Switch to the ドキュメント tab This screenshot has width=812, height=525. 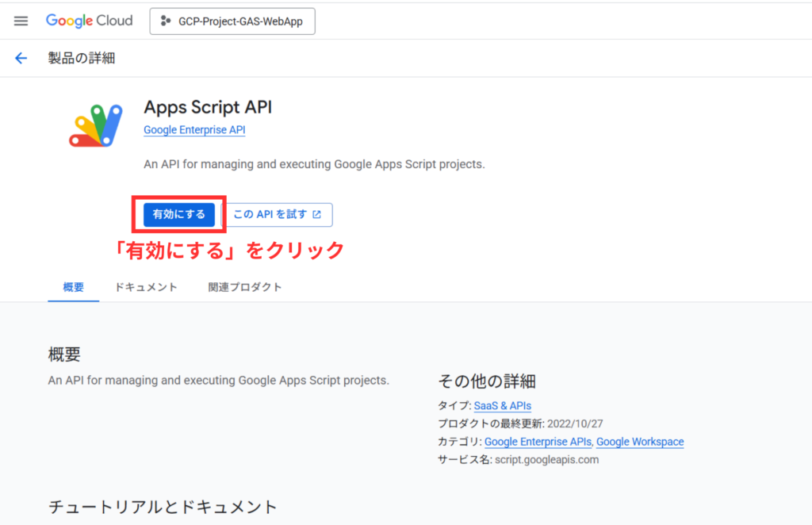[x=146, y=287]
